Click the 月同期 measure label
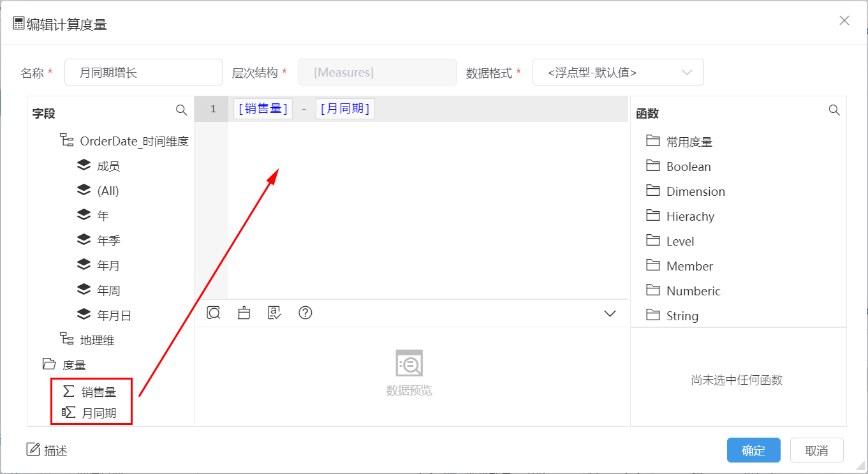The image size is (868, 474). 99,413
